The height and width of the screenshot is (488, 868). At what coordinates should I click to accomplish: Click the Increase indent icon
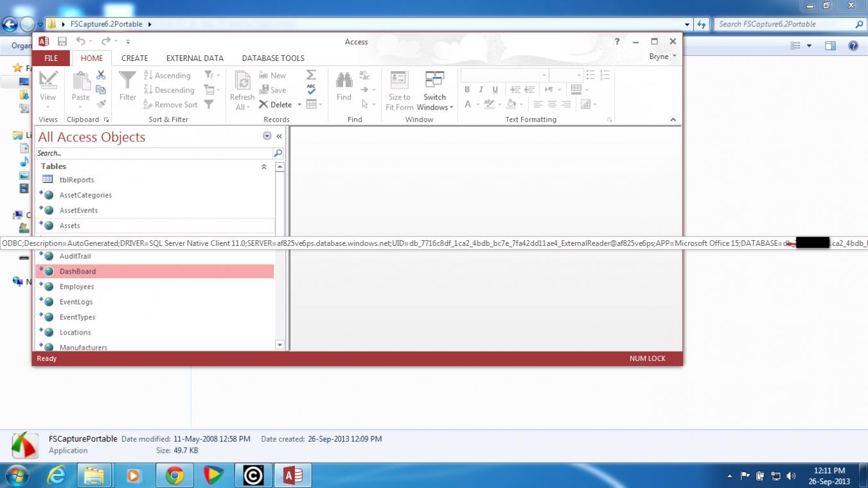529,90
